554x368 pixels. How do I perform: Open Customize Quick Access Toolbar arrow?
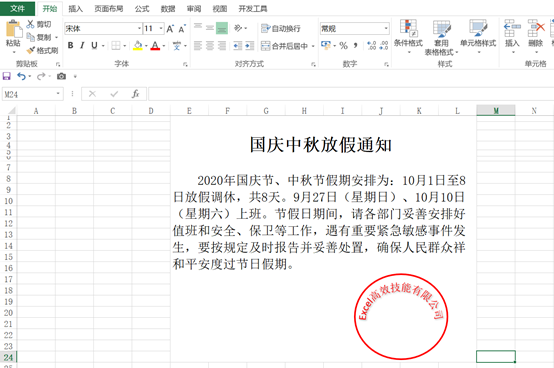(75, 77)
